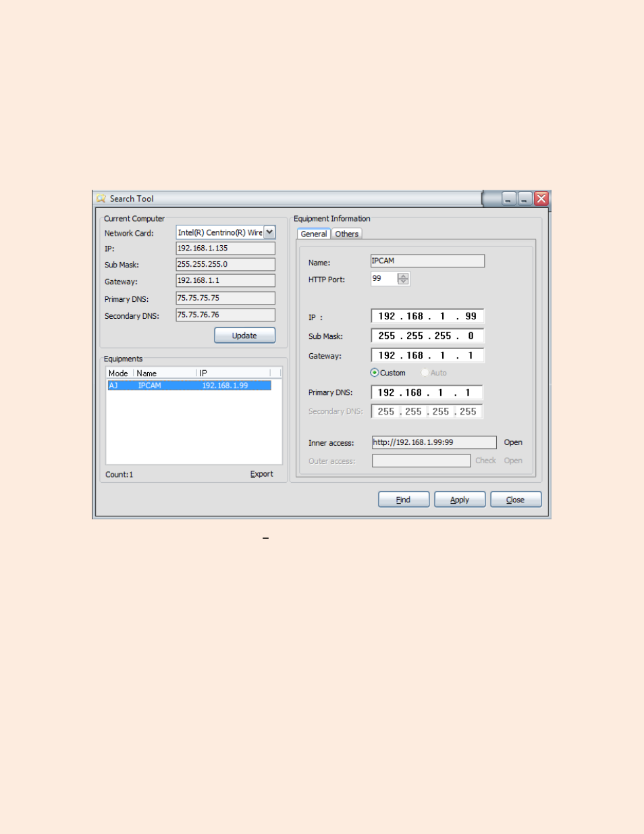The height and width of the screenshot is (834, 644).
Task: Select the IPCAM row in Equipments list
Action: tap(189, 386)
